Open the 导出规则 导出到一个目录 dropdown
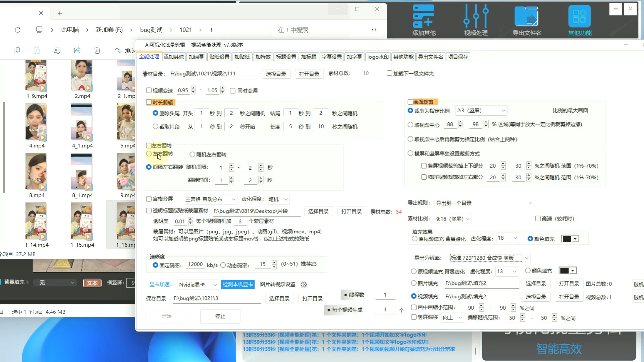Image resolution: width=644 pixels, height=362 pixels. click(x=484, y=203)
